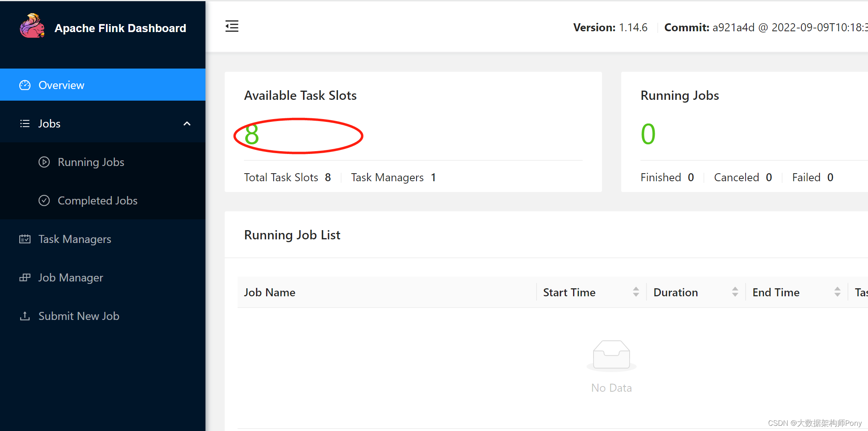Click the Duration column header
Viewport: 868px width, 431px height.
[696, 292]
